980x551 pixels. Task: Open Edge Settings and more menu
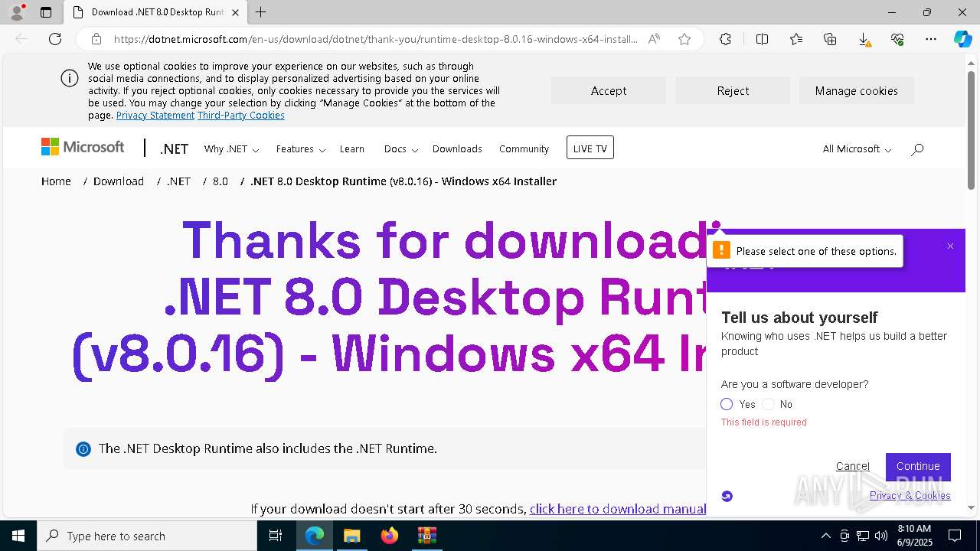[x=931, y=39]
